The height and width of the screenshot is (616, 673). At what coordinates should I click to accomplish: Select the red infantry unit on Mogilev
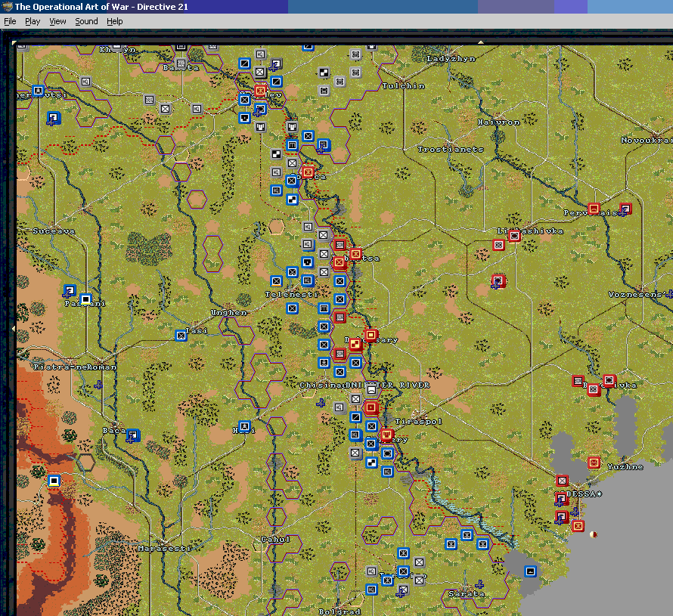pyautogui.click(x=260, y=91)
